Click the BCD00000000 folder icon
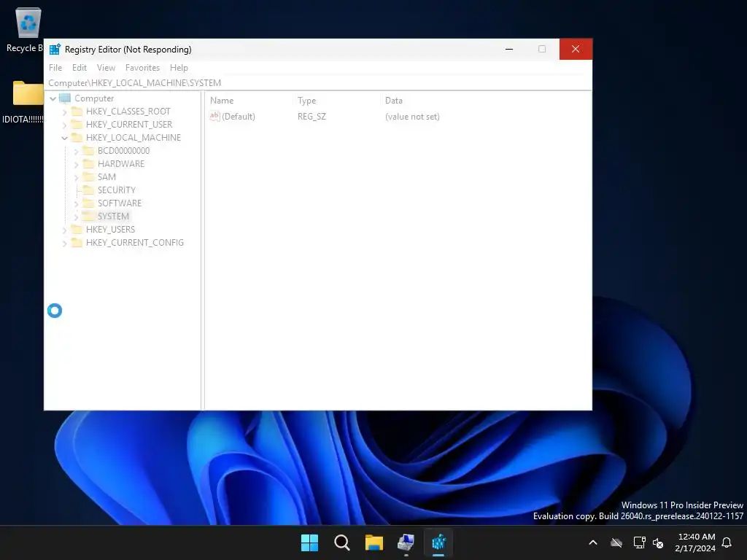Image resolution: width=747 pixels, height=560 pixels. point(88,150)
